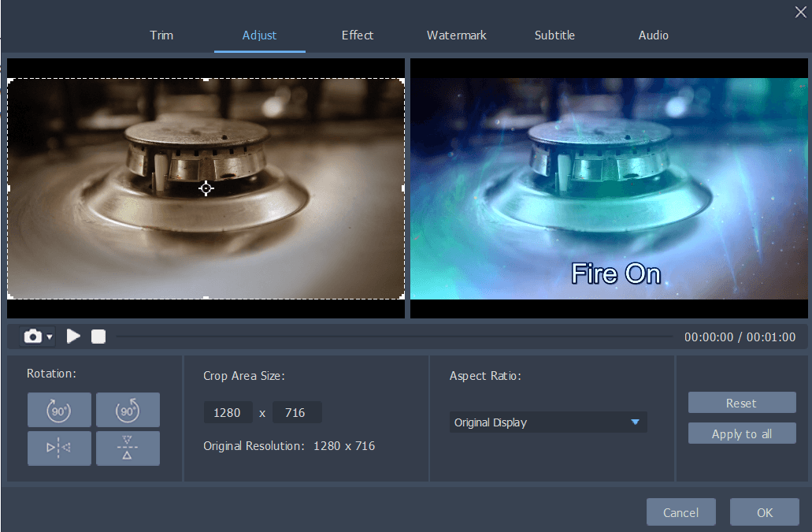812x532 pixels.
Task: Open the snapshot options arrow beside the camera
Action: tap(50, 337)
